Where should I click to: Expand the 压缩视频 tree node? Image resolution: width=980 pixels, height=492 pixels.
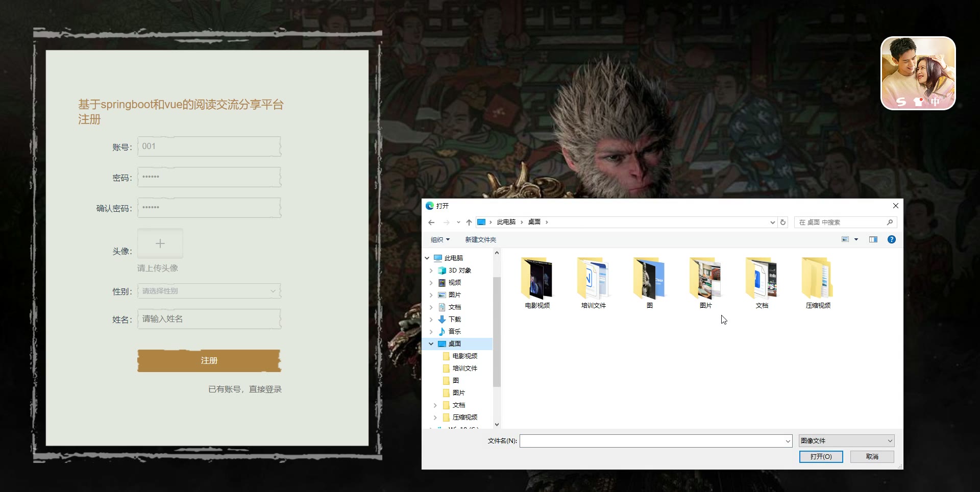[x=435, y=417]
